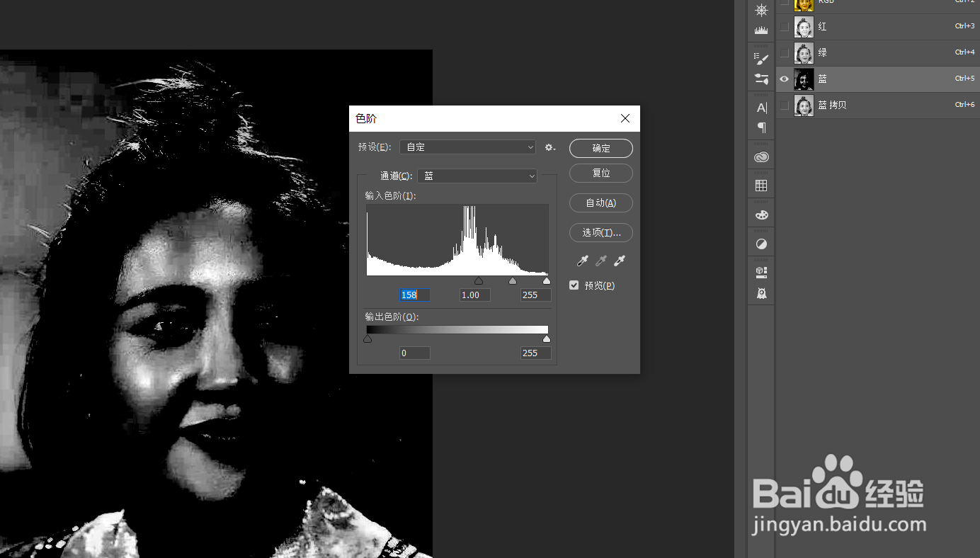Pick the black point eyedropper in Levels

[x=583, y=261]
